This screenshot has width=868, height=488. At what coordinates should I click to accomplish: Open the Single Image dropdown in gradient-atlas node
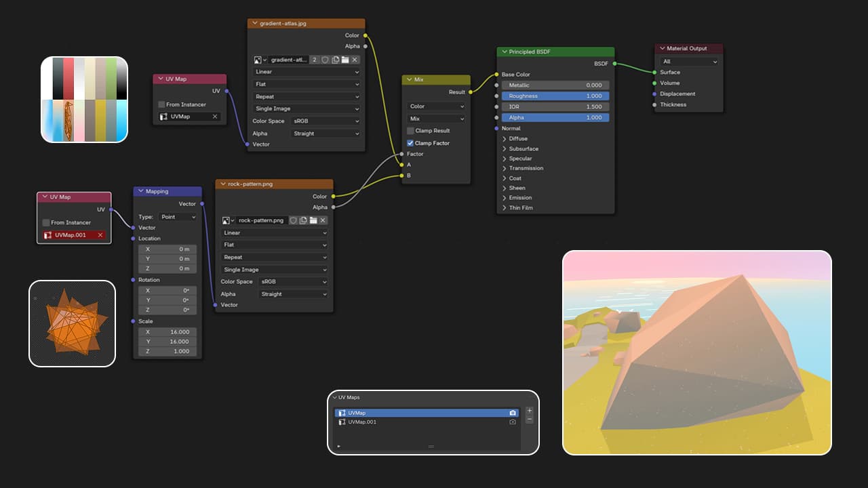[307, 108]
